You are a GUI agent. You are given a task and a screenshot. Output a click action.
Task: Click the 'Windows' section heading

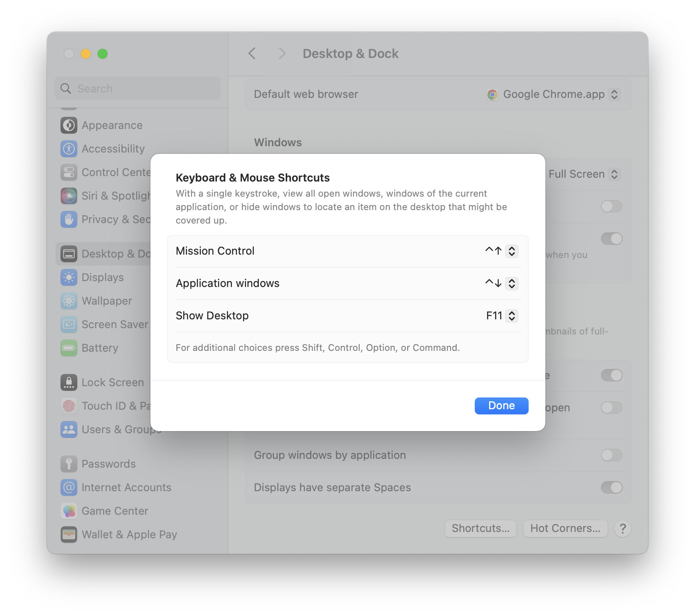pyautogui.click(x=278, y=142)
